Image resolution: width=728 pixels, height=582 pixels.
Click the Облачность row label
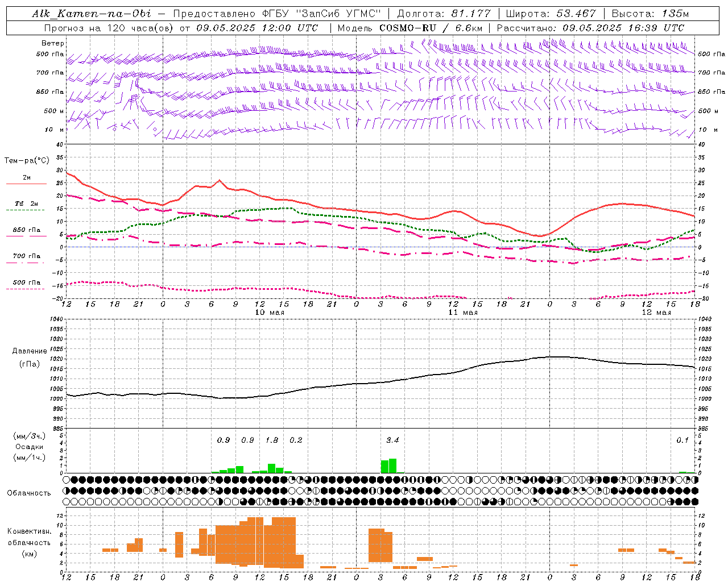[29, 493]
